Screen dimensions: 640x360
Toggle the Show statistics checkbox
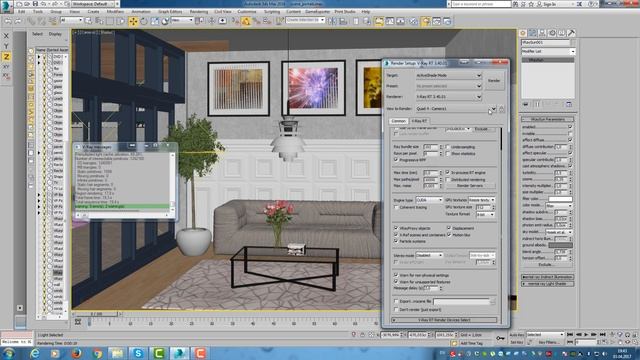(448, 154)
